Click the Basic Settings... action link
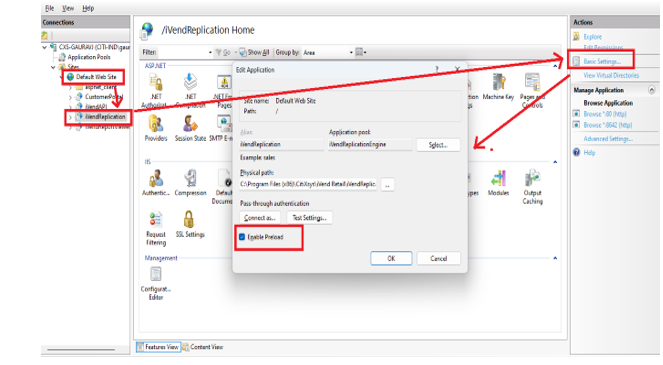 602,62
